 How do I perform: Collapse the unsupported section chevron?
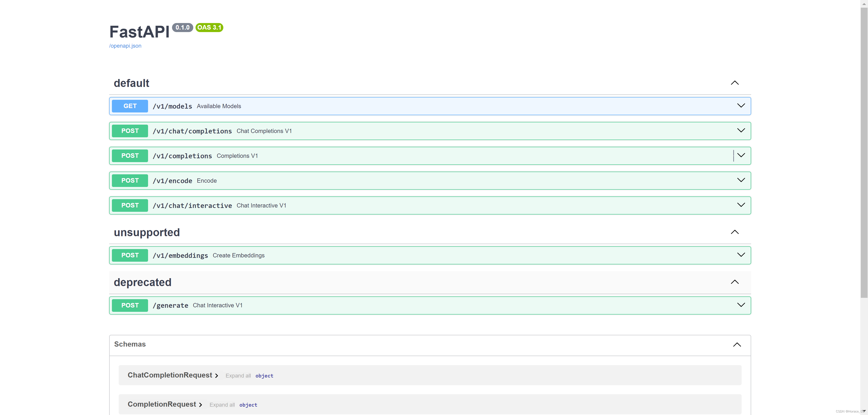[735, 232]
